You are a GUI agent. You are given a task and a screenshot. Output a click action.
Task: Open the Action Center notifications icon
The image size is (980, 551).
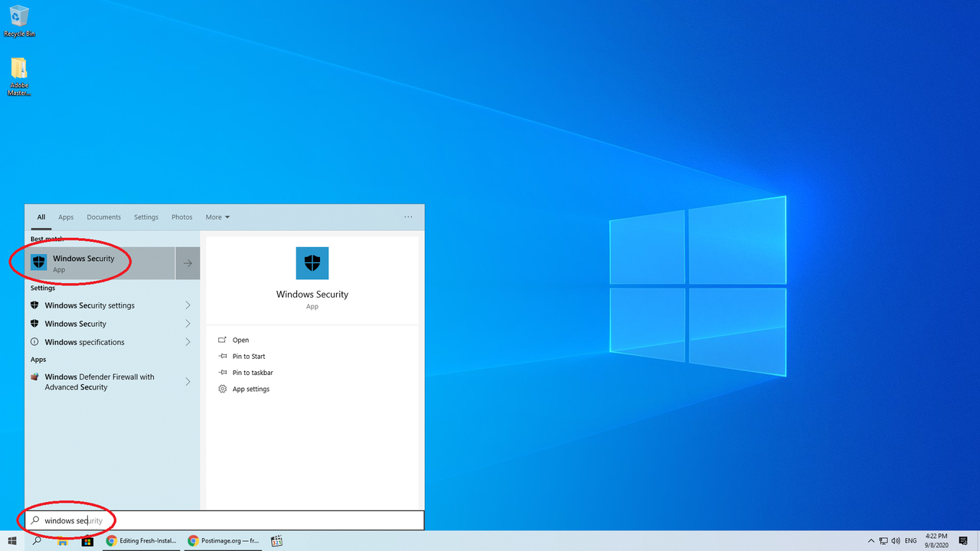(963, 540)
